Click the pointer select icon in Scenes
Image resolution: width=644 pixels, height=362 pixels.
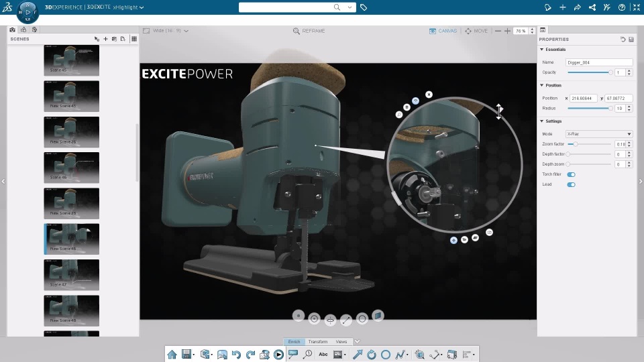97,39
